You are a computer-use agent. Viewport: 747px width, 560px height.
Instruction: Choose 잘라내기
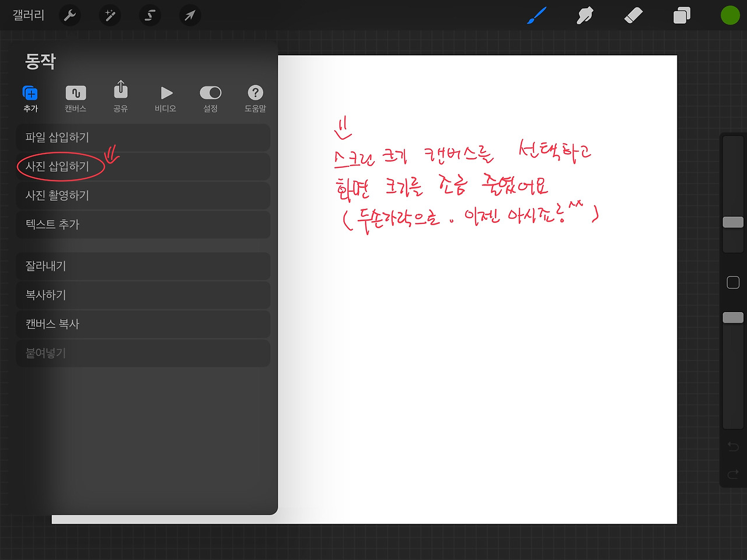(143, 267)
